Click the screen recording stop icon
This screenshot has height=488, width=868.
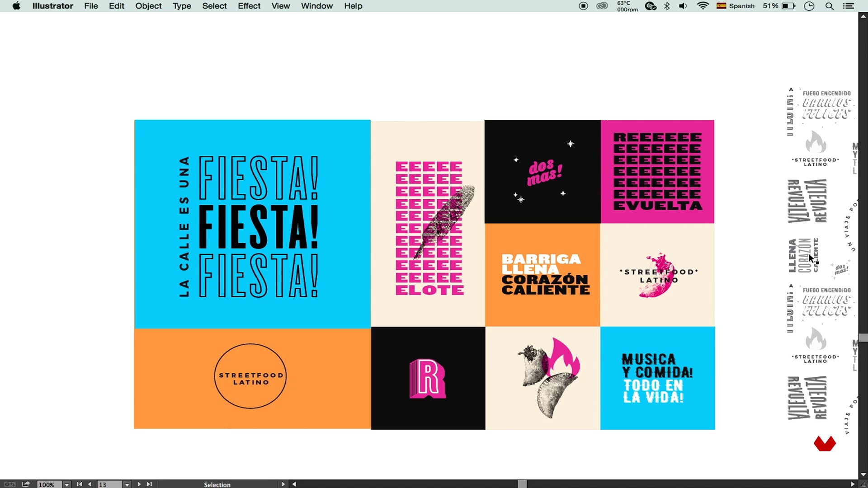583,6
